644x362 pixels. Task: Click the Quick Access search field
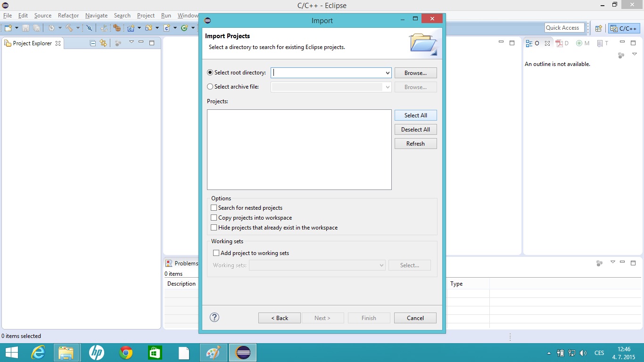[x=564, y=28]
